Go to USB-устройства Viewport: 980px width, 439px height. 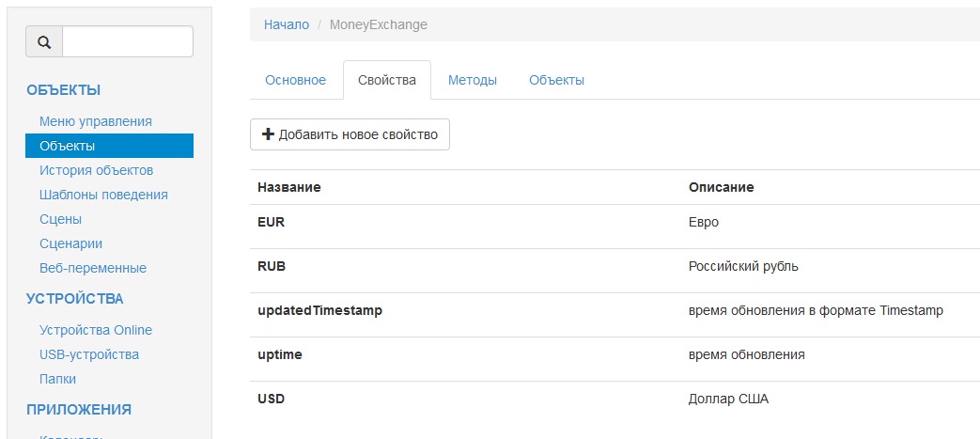pos(88,354)
